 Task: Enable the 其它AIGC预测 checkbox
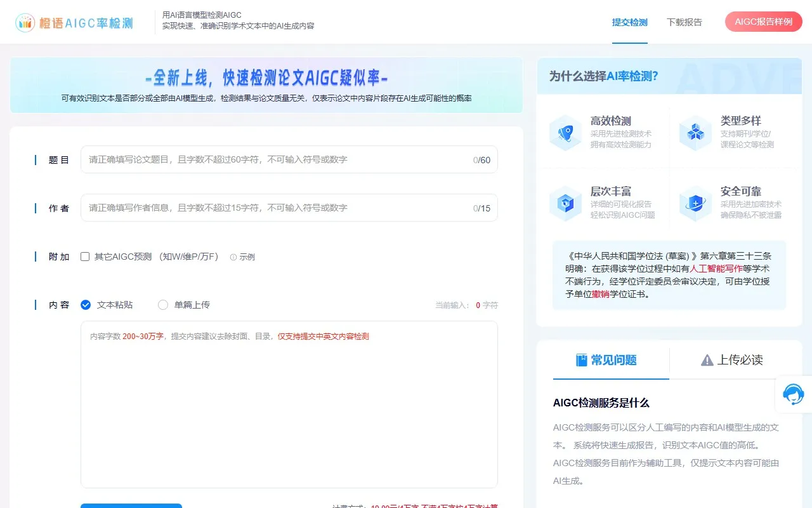coord(85,257)
